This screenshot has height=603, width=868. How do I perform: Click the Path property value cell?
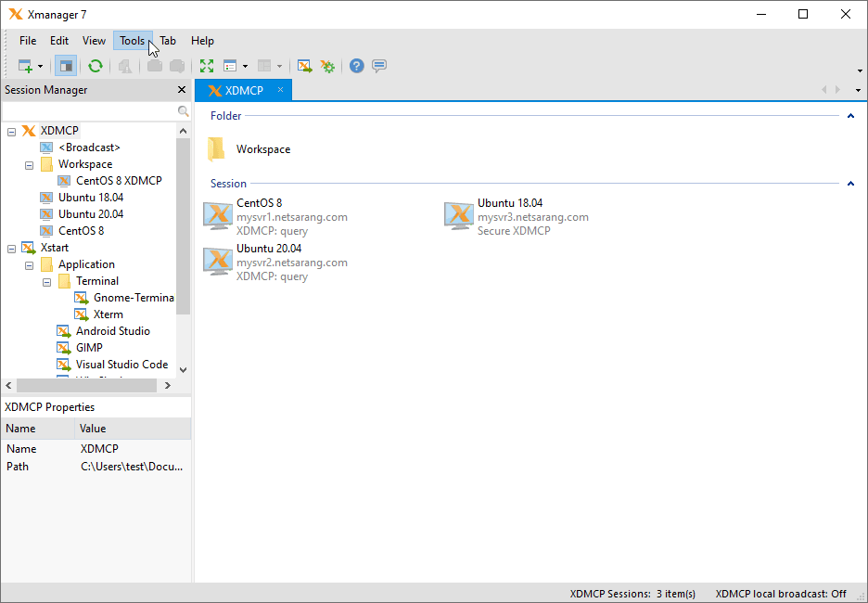pos(132,467)
